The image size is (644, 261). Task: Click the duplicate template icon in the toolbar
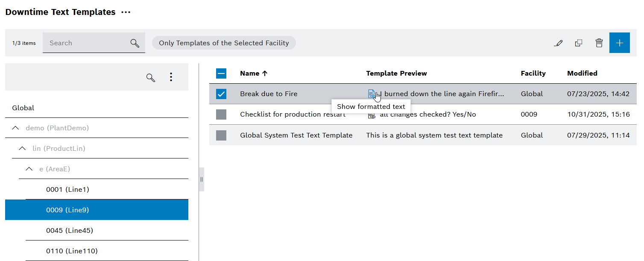pos(579,43)
